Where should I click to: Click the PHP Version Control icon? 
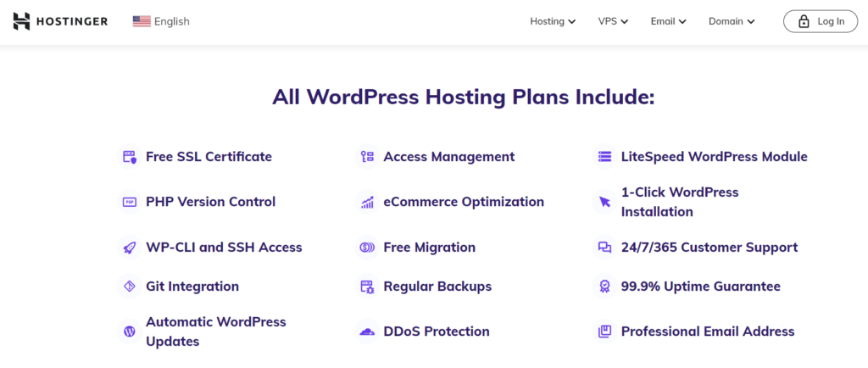tap(130, 202)
